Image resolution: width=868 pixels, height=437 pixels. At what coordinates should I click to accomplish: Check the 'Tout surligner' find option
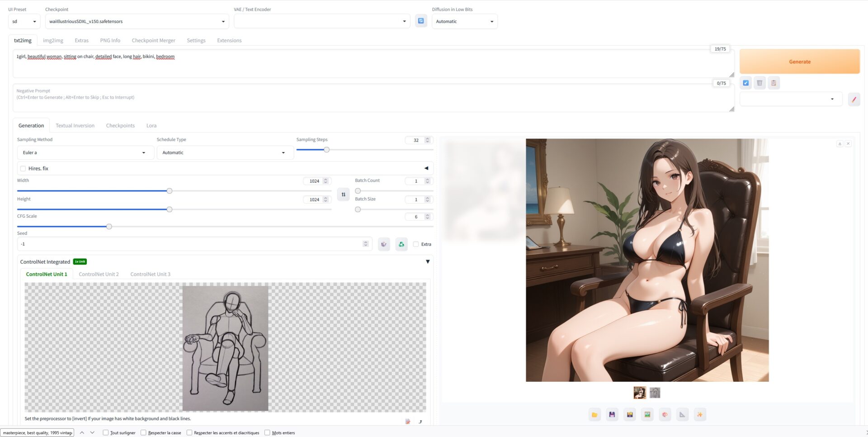105,432
